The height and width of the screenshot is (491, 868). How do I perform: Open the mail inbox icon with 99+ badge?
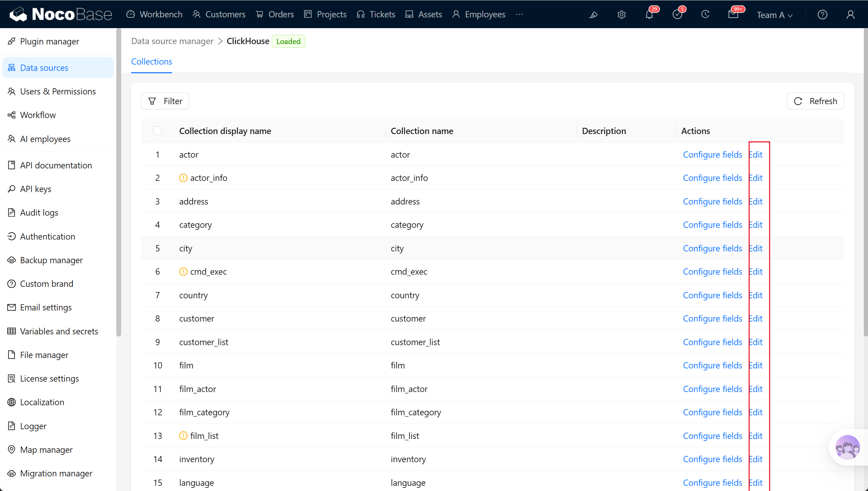click(733, 15)
